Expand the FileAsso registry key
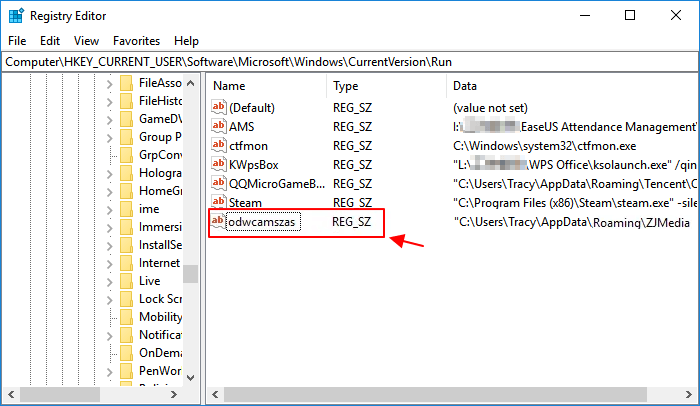The height and width of the screenshot is (406, 700). 110,83
